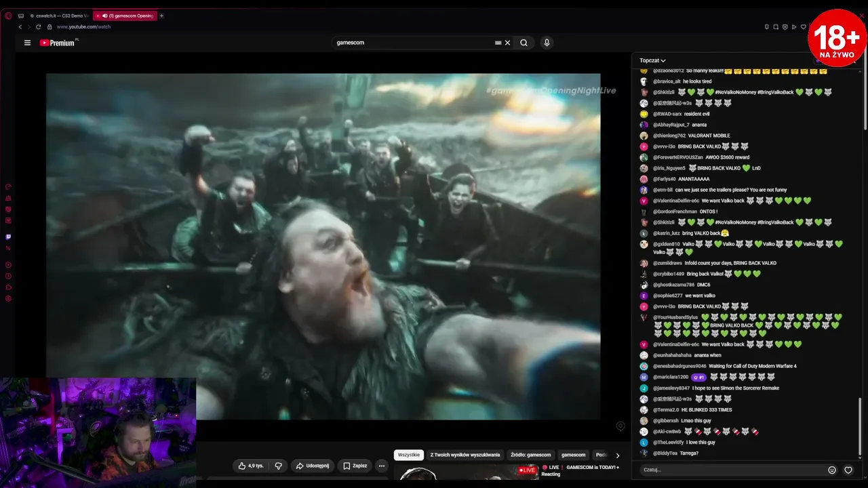The image size is (868, 488).
Task: Expand the Topczat chat mode dropdown
Action: click(652, 60)
